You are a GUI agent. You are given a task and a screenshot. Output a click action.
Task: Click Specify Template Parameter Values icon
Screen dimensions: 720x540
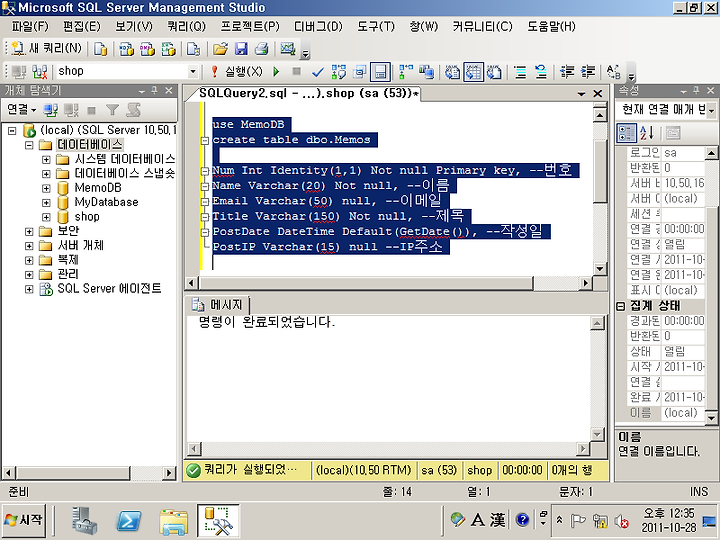click(x=613, y=72)
